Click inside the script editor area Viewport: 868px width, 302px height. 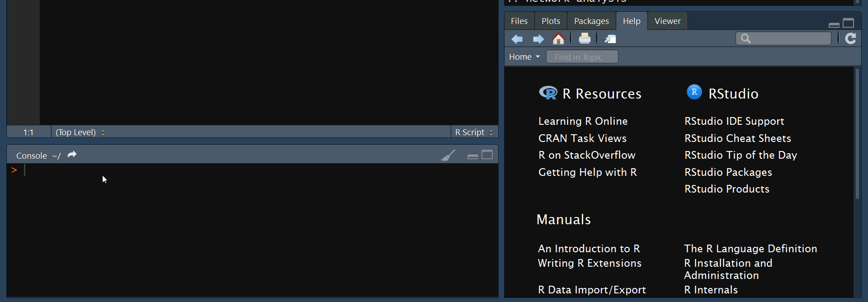(269, 62)
